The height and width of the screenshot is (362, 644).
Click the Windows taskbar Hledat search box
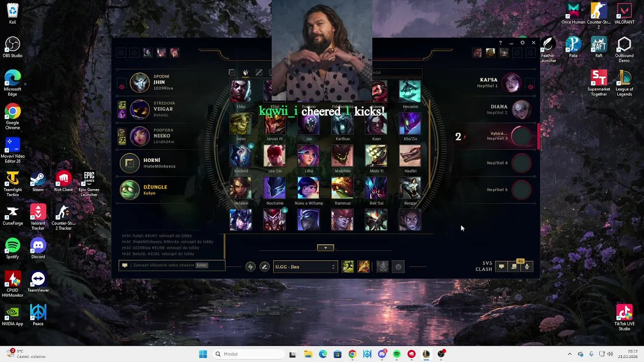[248, 354]
